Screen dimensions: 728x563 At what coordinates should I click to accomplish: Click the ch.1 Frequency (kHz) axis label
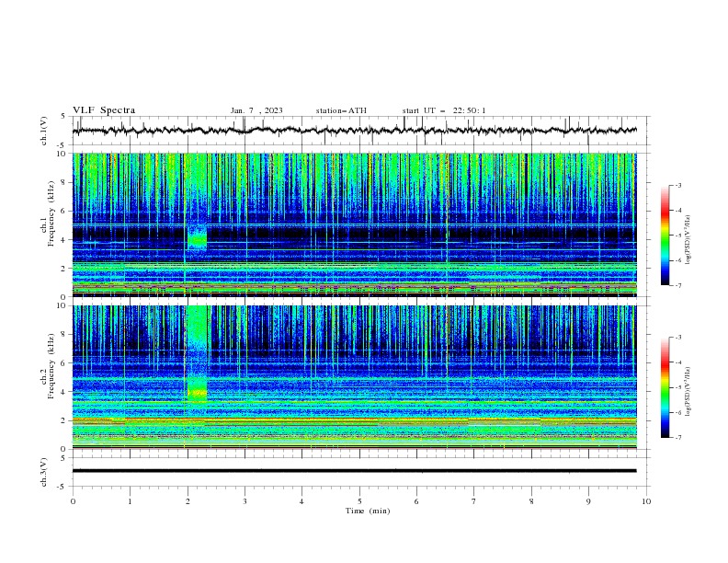coord(47,213)
